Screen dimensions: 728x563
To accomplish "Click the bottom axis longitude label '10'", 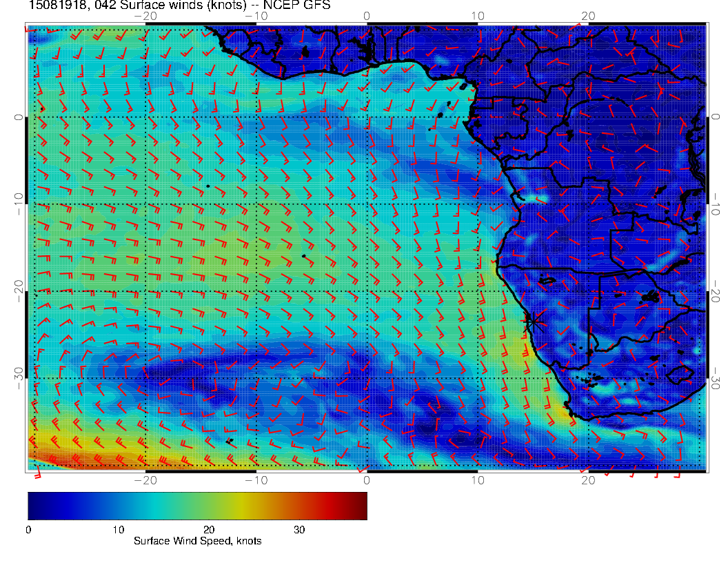I will (477, 480).
